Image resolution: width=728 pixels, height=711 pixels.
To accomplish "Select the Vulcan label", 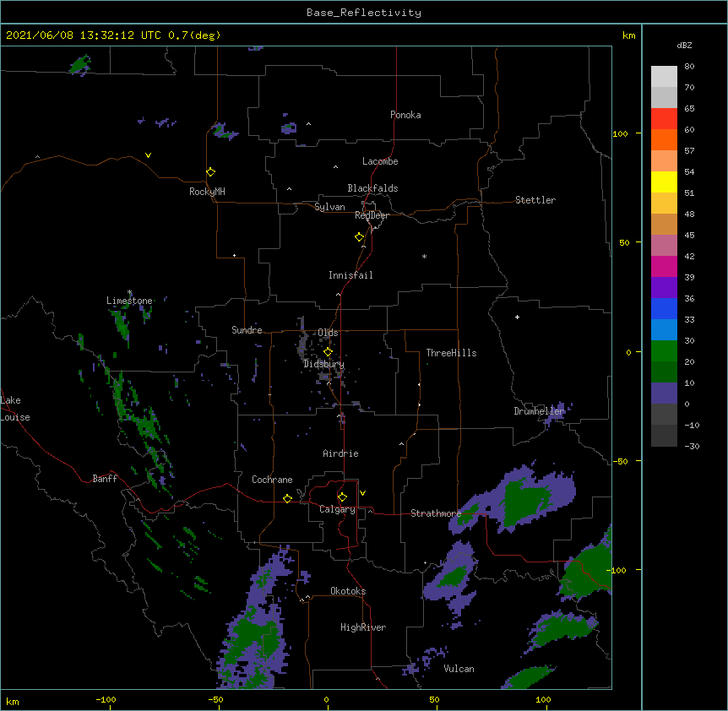I will click(459, 669).
